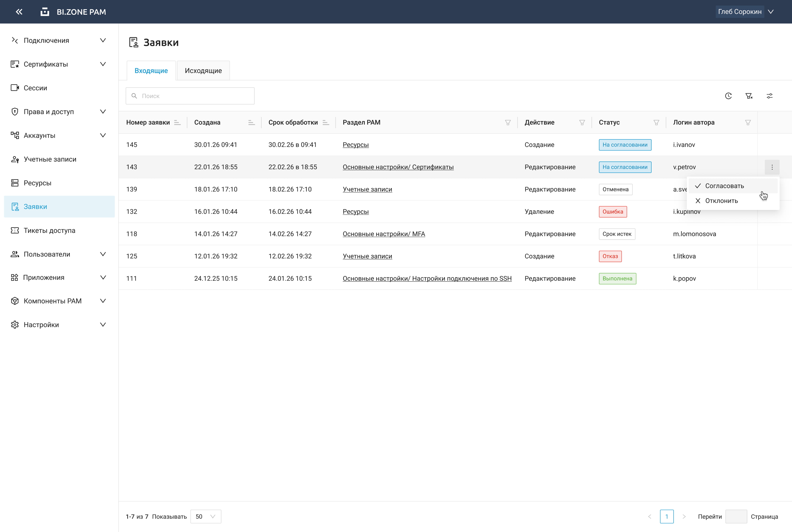
Task: Sort by the Срок обработки column icon
Action: (x=326, y=123)
